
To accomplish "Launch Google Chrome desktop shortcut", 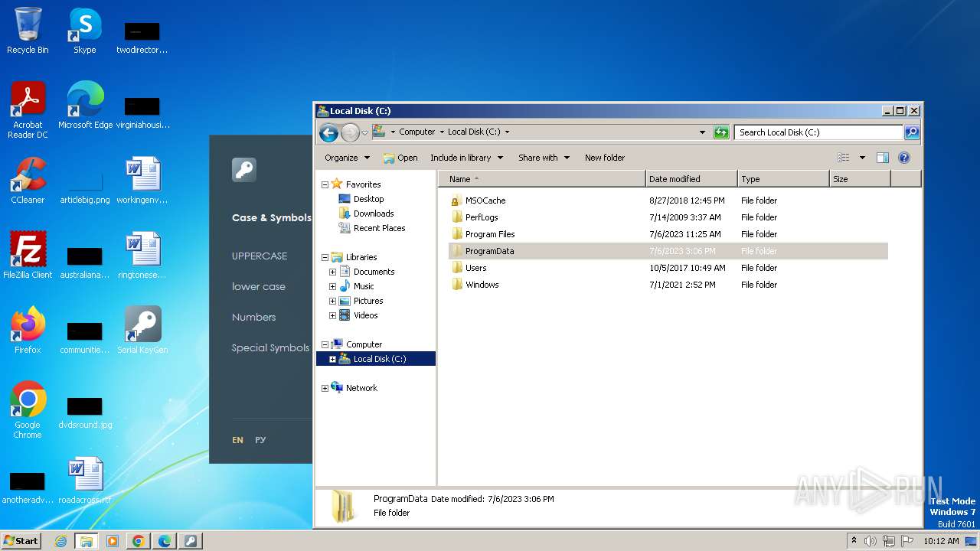I will click(x=28, y=410).
